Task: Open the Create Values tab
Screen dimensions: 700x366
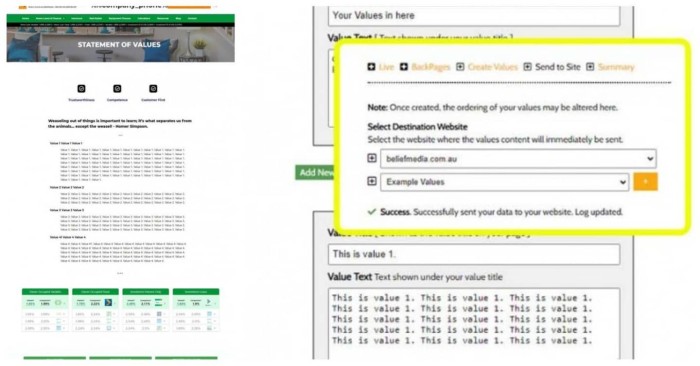Action: 492,67
